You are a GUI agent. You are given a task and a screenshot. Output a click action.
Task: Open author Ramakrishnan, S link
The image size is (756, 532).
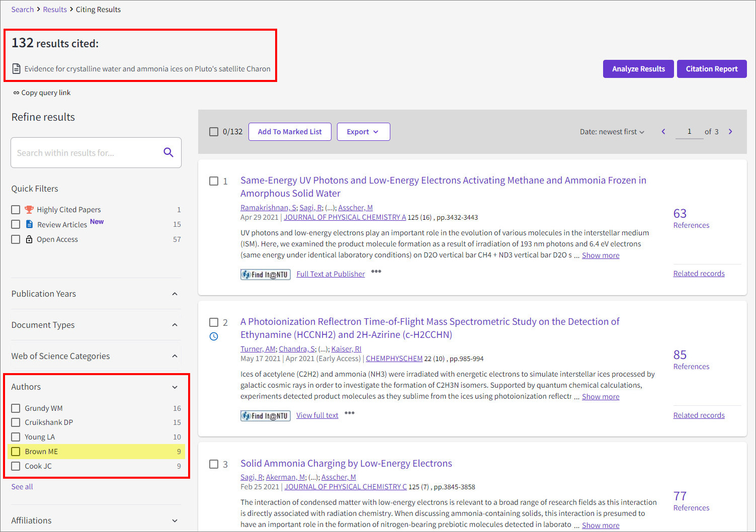coord(268,208)
